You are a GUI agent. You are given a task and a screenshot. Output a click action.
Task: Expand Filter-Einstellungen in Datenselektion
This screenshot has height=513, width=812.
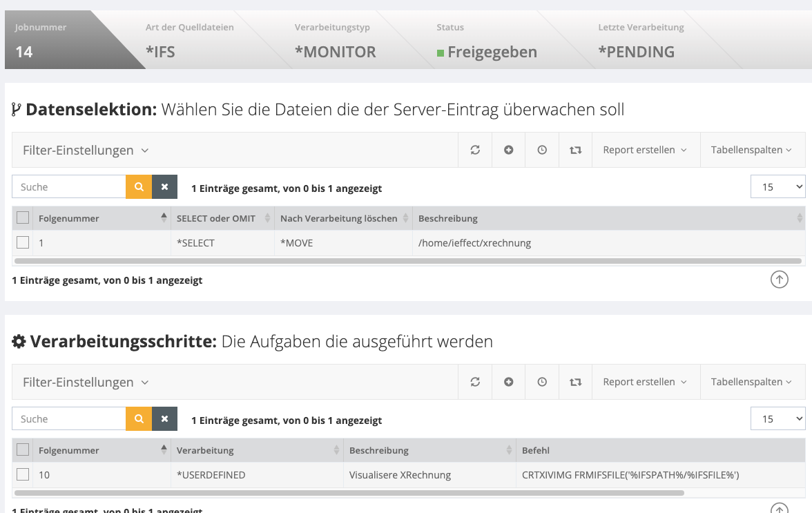tap(86, 150)
